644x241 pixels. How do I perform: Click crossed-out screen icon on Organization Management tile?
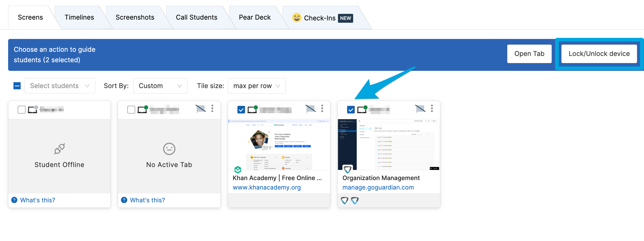coord(420,108)
